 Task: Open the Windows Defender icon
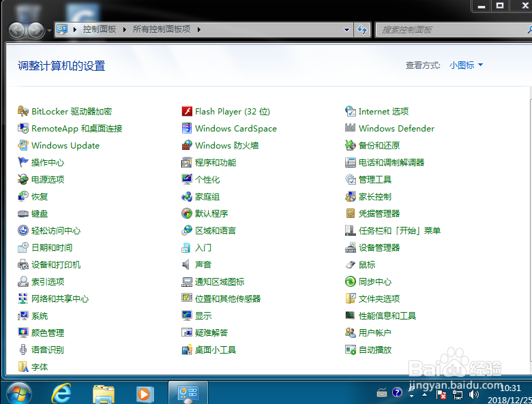[351, 128]
